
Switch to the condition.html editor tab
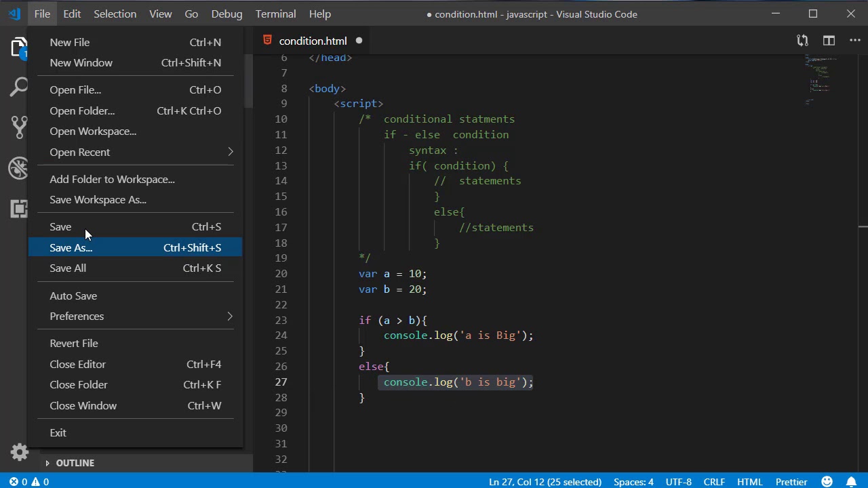click(313, 41)
